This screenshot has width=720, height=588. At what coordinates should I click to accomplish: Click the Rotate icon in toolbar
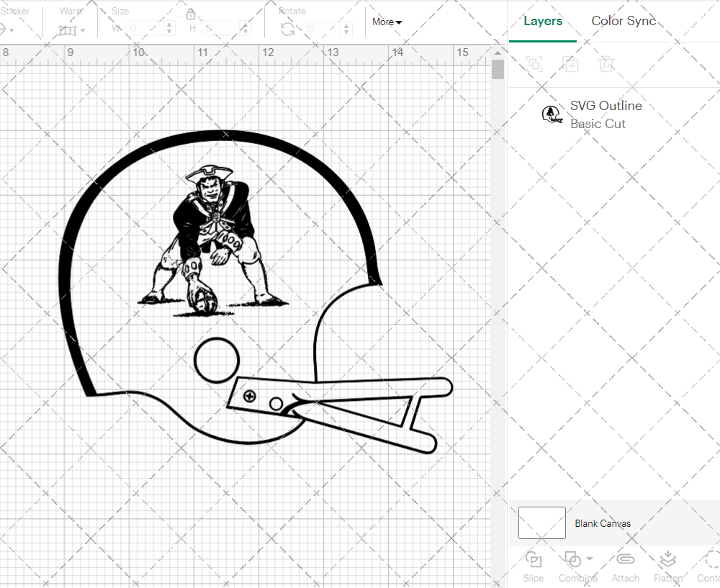click(x=287, y=29)
